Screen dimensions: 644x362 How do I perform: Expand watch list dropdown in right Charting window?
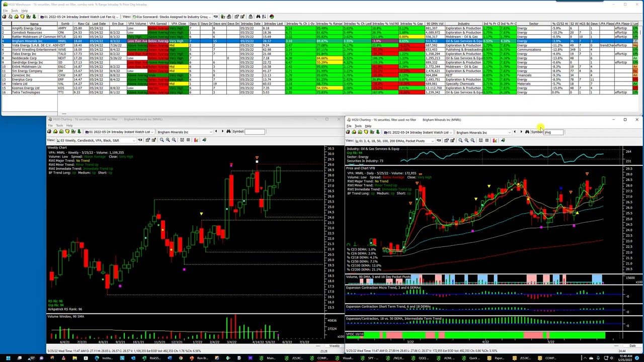(x=451, y=132)
